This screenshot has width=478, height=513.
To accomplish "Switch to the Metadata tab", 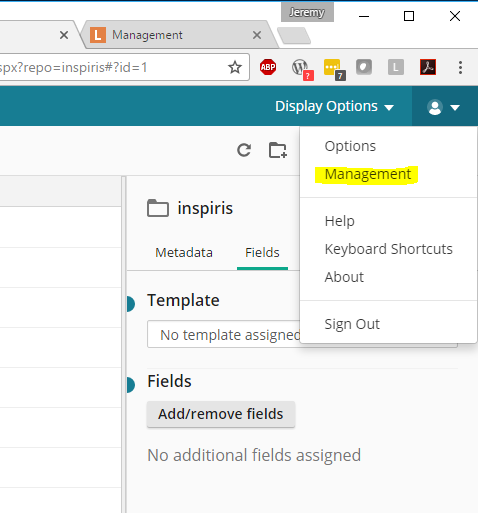I will 184,252.
